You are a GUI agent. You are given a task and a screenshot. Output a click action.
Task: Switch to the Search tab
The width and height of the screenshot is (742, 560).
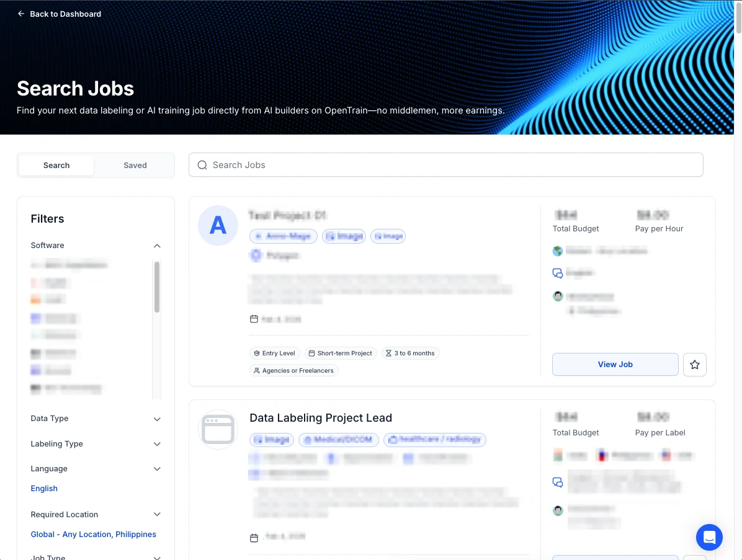point(56,165)
